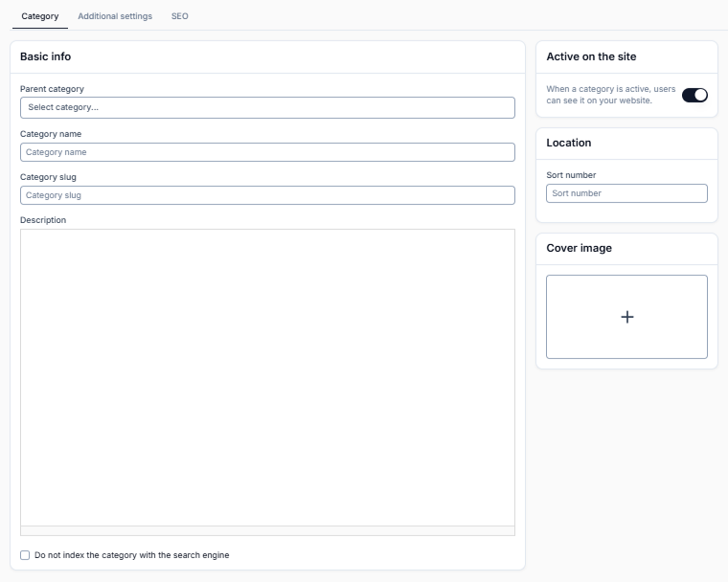Viewport: 728px width, 582px height.
Task: Click inside the Description editor area
Action: [267, 377]
